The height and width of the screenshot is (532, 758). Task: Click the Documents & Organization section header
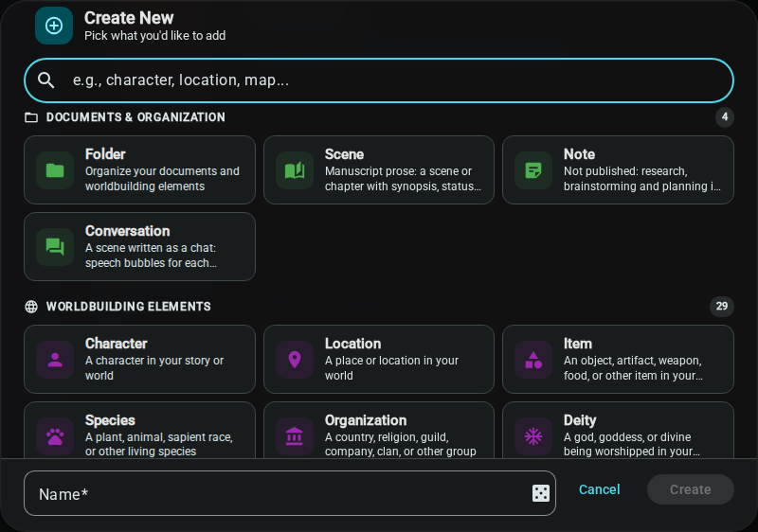point(135,117)
